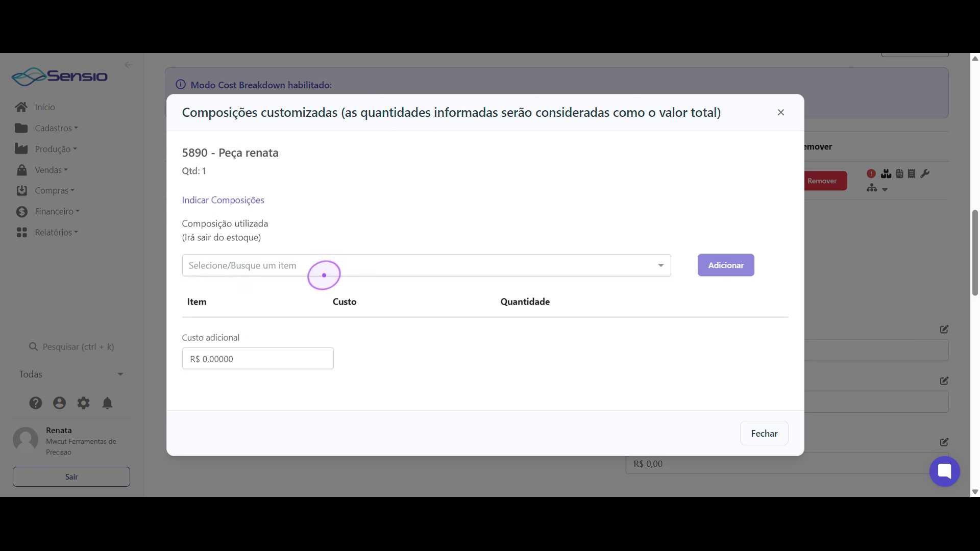Click the Item column header
980x551 pixels.
click(197, 302)
